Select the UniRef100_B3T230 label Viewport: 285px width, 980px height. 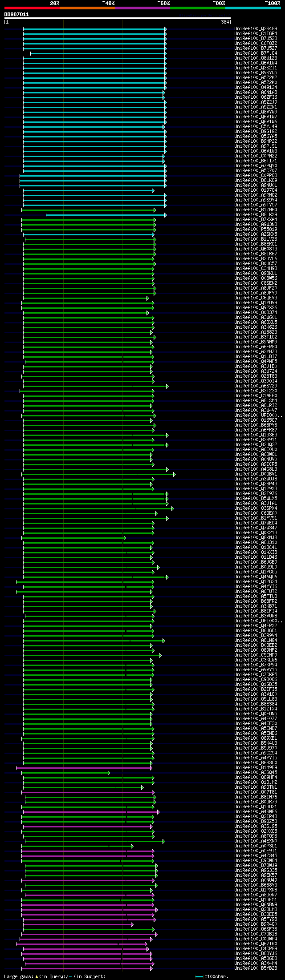pyautogui.click(x=256, y=391)
